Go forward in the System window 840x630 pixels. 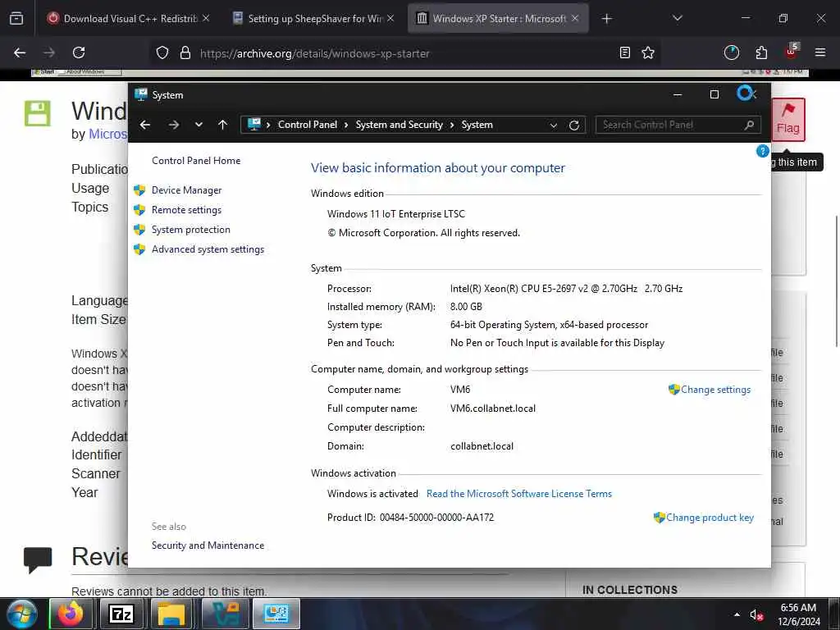[x=174, y=125]
